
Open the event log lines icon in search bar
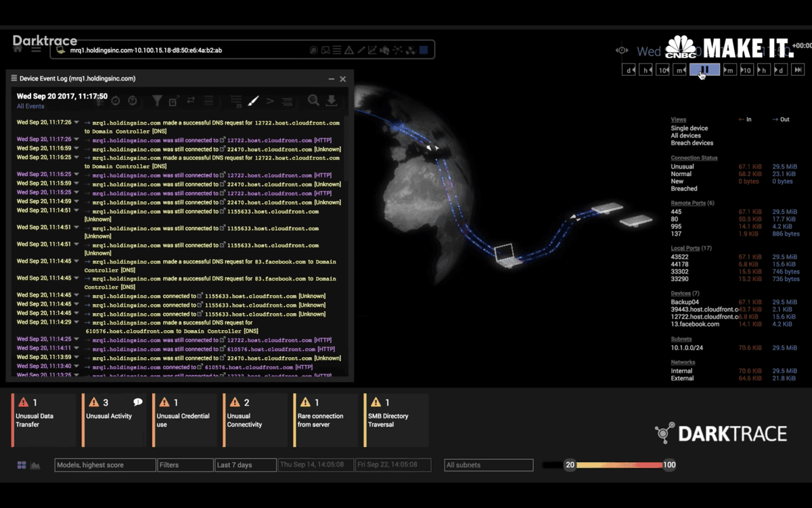tap(337, 50)
